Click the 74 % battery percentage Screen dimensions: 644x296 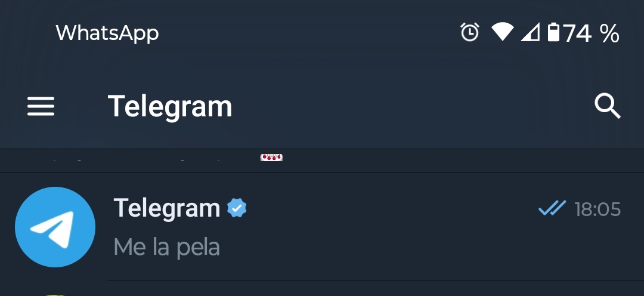pyautogui.click(x=592, y=33)
